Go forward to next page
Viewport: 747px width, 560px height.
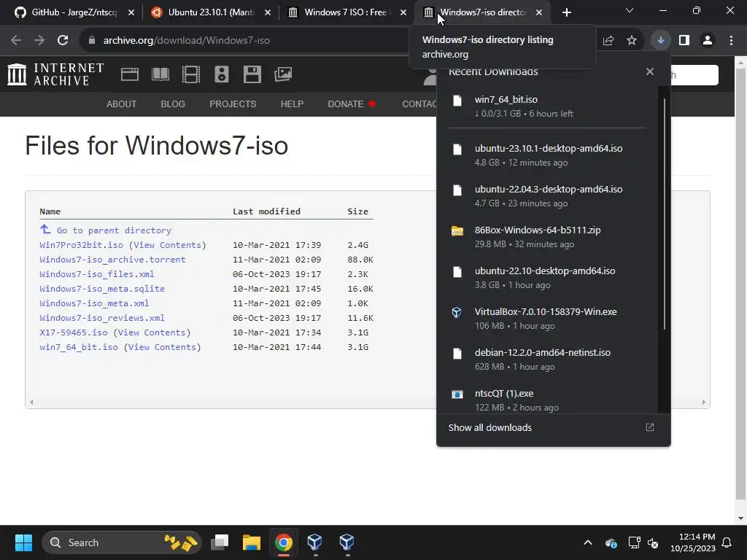pyautogui.click(x=39, y=40)
